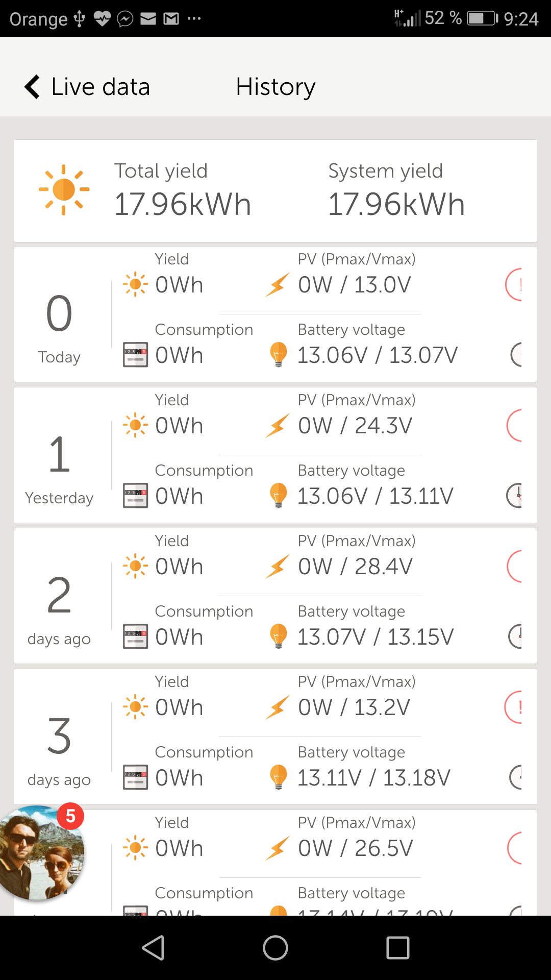The width and height of the screenshot is (551, 980).
Task: Select the Yesterday day number
Action: tap(59, 454)
